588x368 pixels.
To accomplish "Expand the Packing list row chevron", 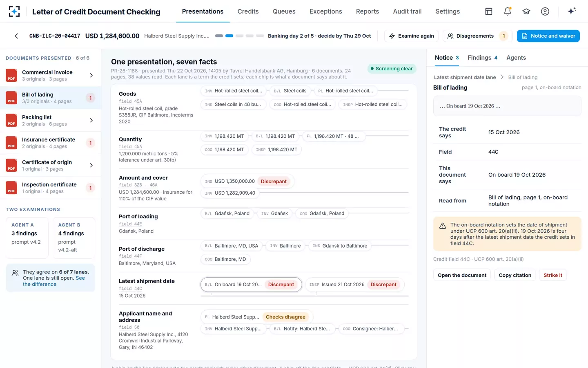I will (x=91, y=120).
